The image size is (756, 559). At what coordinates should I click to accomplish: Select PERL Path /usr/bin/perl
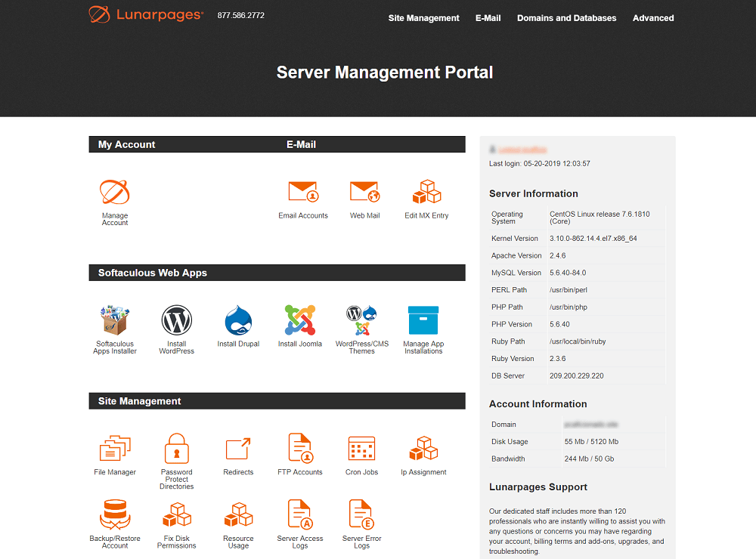(x=568, y=290)
